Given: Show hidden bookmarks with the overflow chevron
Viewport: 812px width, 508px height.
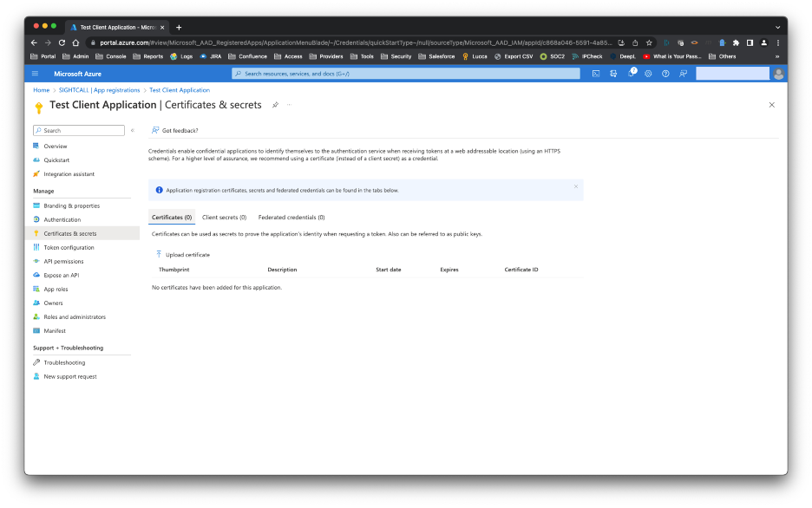Looking at the screenshot, I should click(x=777, y=56).
